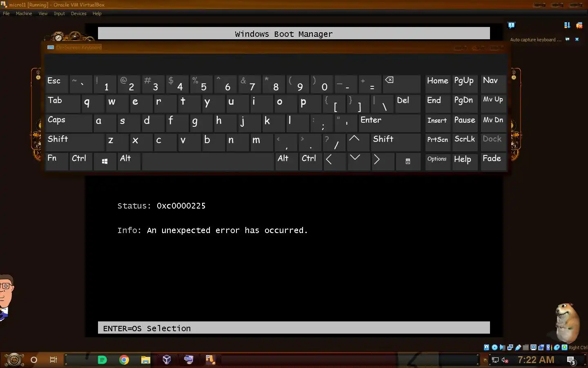Open the Devices menu
This screenshot has width=588, height=368.
tap(78, 13)
